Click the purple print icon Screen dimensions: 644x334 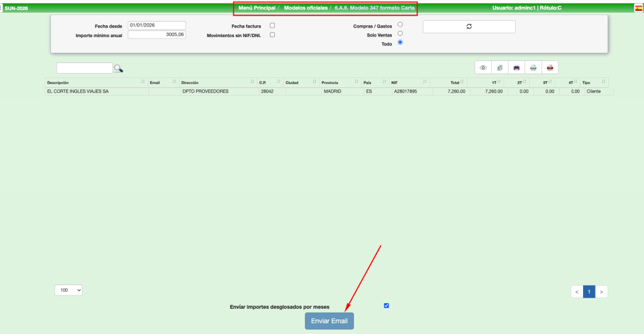pos(516,67)
